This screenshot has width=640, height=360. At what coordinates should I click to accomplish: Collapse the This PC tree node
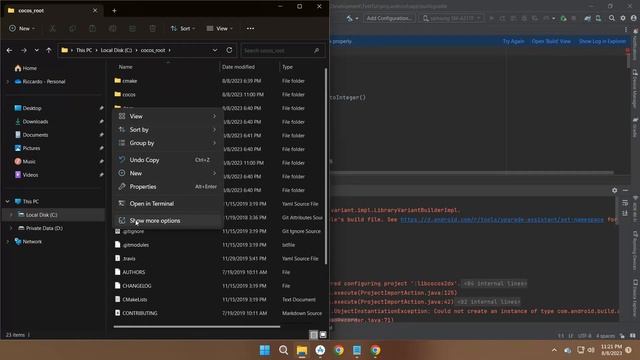coord(7,201)
